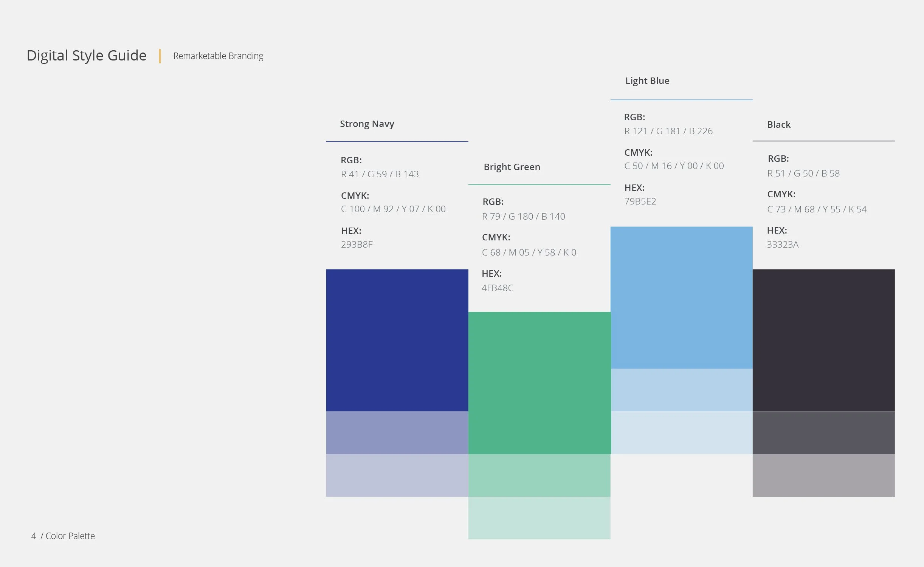Click the 'RGB:' label under Strong Navy

351,160
